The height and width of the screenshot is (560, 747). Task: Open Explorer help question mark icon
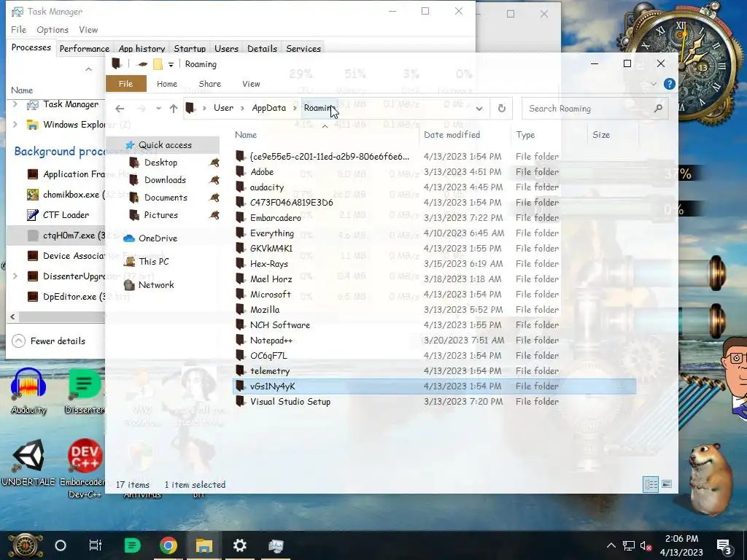tap(670, 84)
